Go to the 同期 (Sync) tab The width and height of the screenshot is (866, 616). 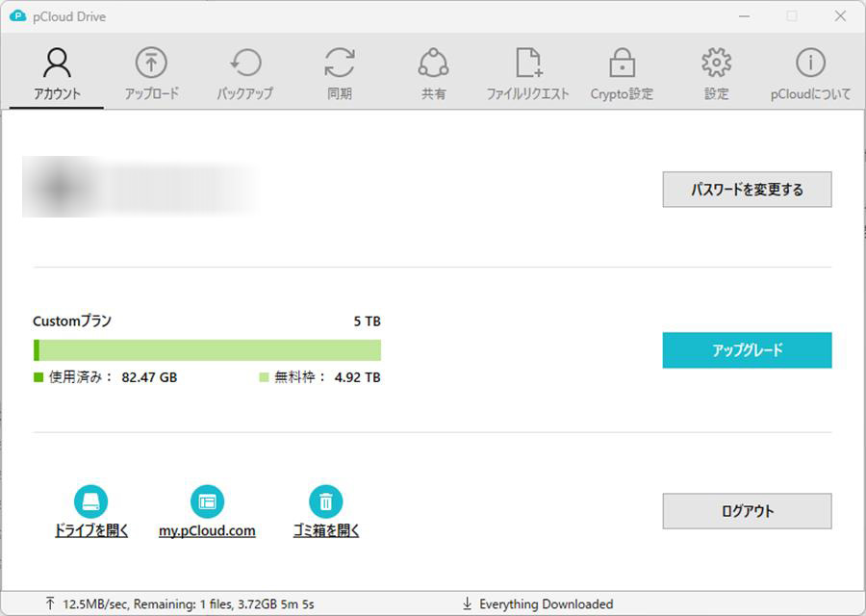[x=339, y=74]
